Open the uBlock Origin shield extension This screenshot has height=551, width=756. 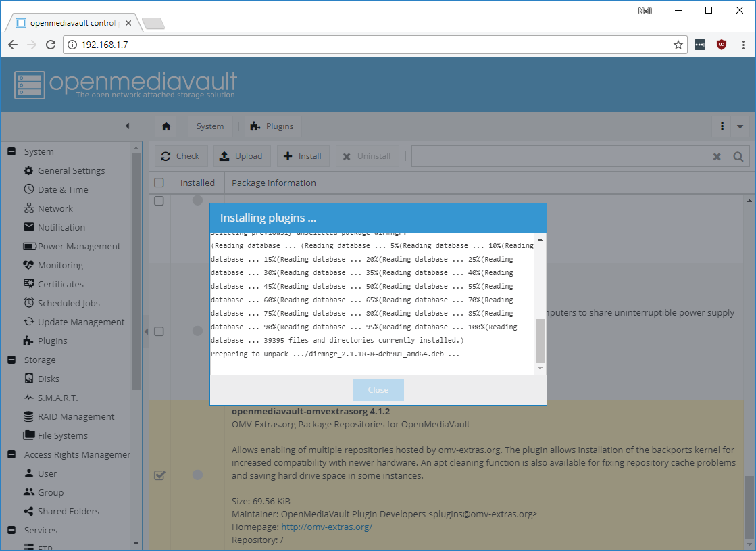coord(722,45)
